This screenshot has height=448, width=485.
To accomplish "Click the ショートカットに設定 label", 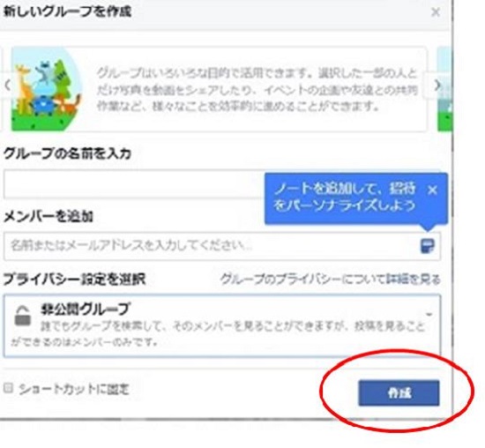I will 73,389.
